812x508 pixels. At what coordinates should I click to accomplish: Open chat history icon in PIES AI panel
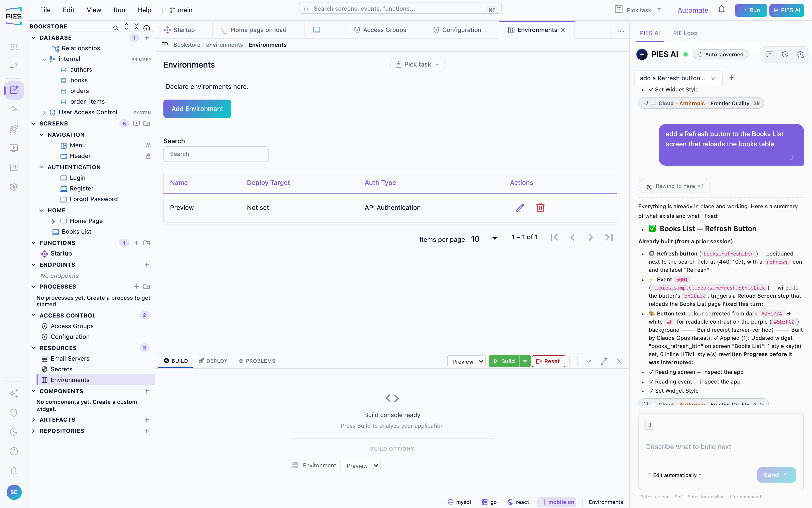click(785, 54)
